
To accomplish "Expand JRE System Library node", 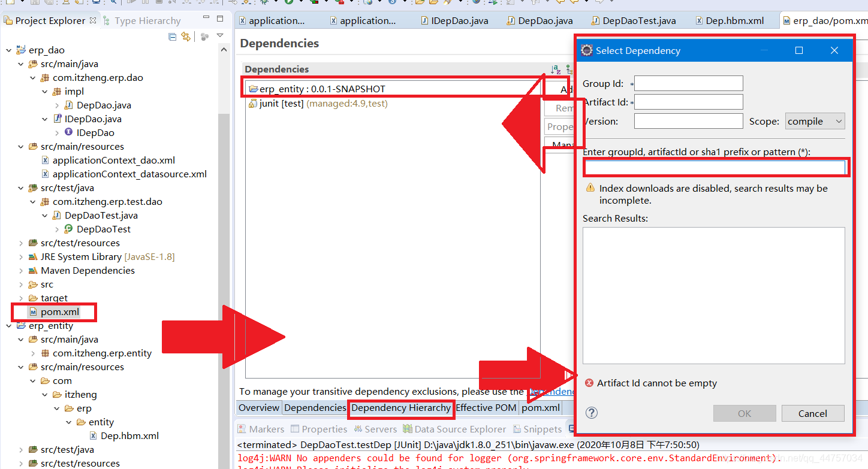I will 21,257.
